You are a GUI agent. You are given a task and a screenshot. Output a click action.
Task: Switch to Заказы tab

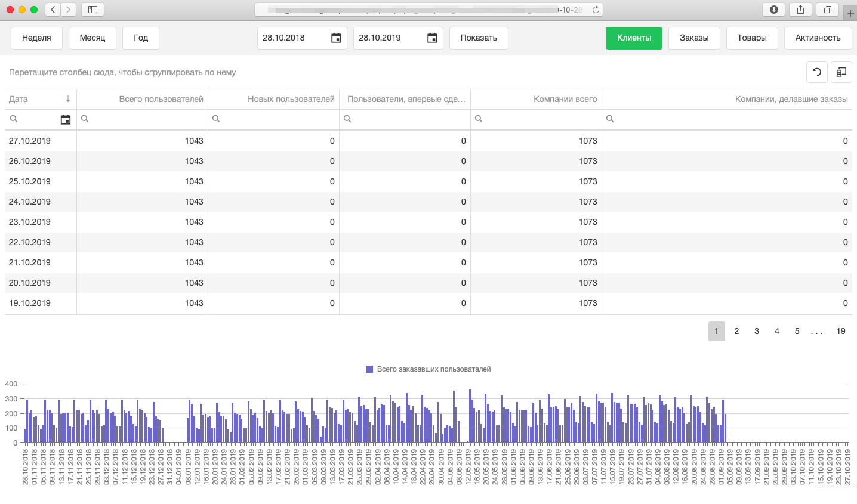tap(693, 38)
